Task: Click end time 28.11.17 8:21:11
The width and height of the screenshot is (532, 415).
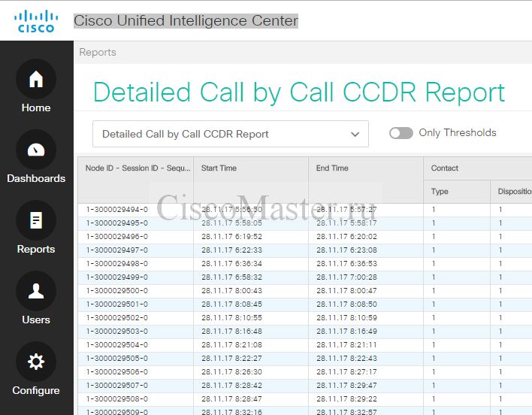Action: click(x=346, y=345)
